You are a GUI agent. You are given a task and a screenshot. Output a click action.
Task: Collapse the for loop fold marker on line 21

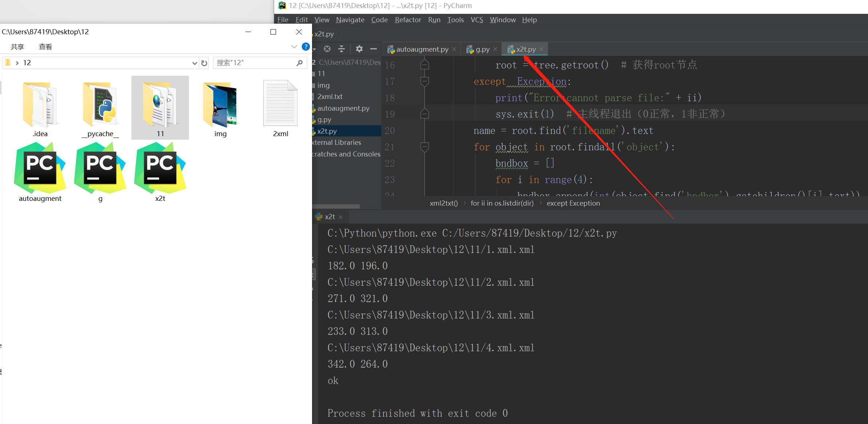(424, 147)
